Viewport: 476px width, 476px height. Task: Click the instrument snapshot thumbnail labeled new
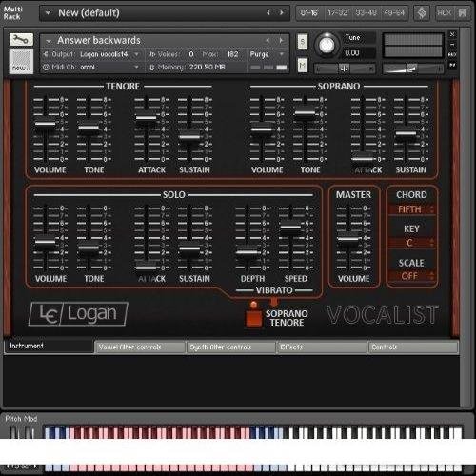(x=21, y=61)
